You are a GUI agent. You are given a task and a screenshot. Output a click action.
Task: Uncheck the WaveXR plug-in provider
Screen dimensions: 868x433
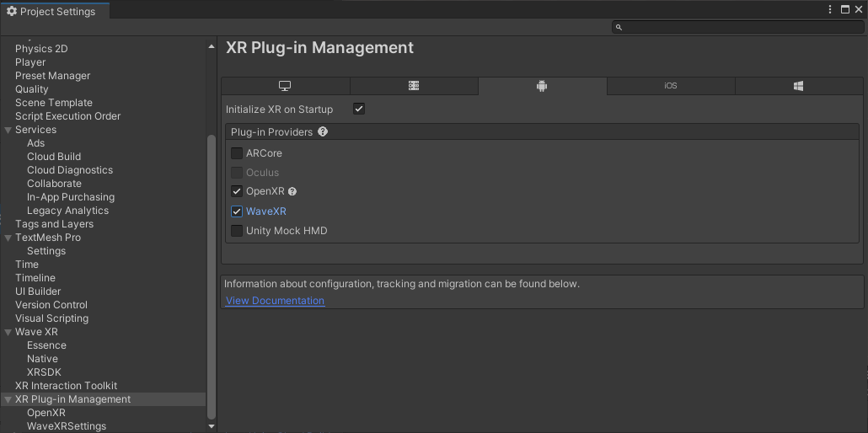point(237,211)
